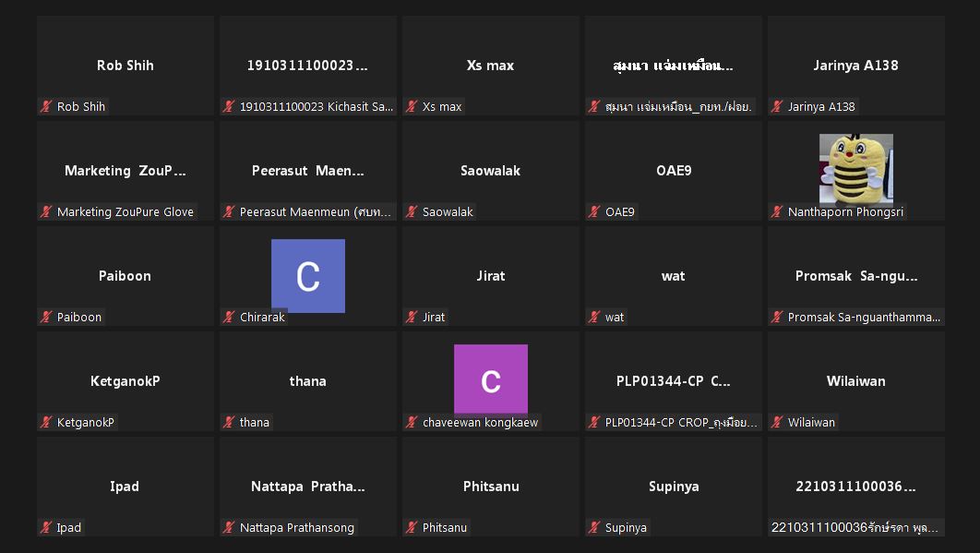Click the muted microphone icon for Jarinya A138
This screenshot has width=980, height=553.
[x=777, y=106]
